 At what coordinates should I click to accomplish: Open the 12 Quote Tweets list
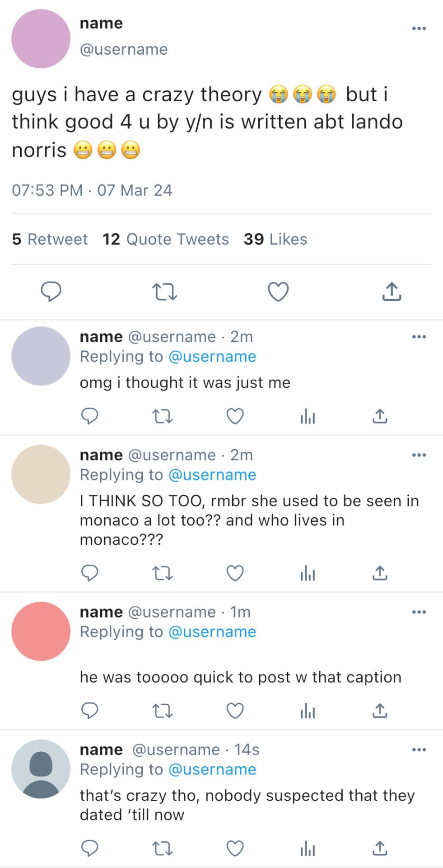coord(166,239)
